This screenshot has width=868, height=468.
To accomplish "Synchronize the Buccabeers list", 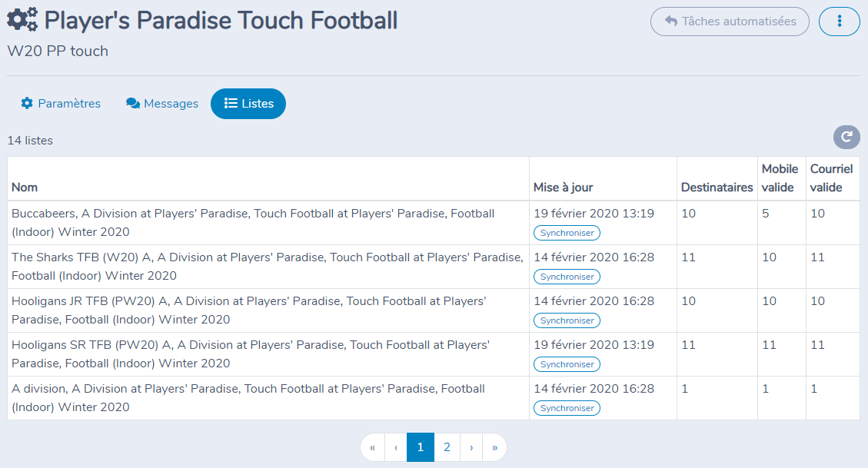I will tap(567, 233).
